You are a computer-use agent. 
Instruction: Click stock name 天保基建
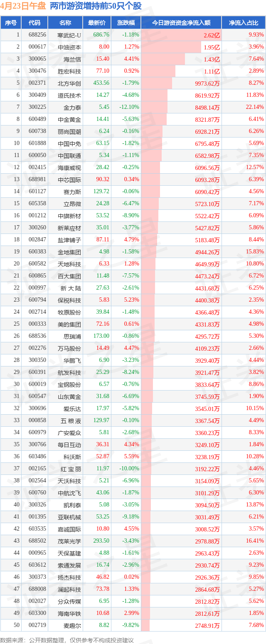pyautogui.click(x=69, y=553)
